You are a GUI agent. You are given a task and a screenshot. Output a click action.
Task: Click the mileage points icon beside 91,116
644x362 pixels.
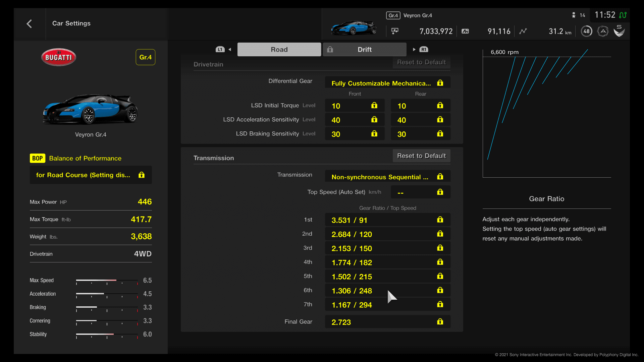pyautogui.click(x=465, y=31)
